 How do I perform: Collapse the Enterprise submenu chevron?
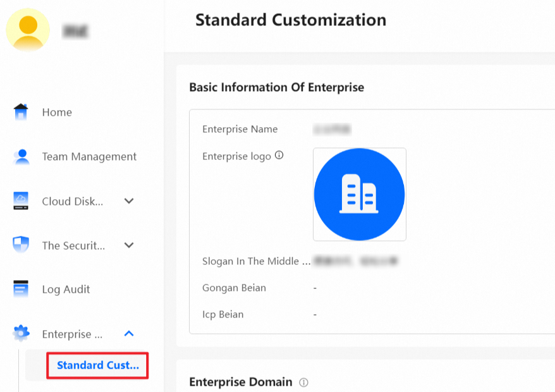point(129,333)
